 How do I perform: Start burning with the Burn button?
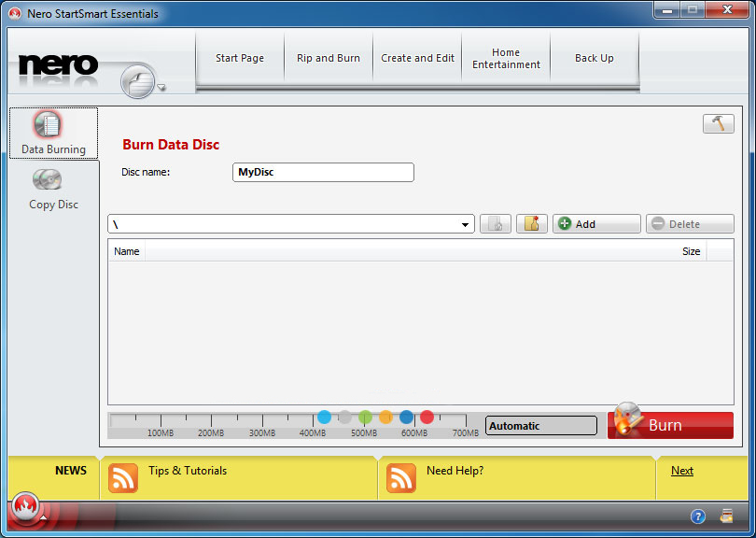pos(670,425)
